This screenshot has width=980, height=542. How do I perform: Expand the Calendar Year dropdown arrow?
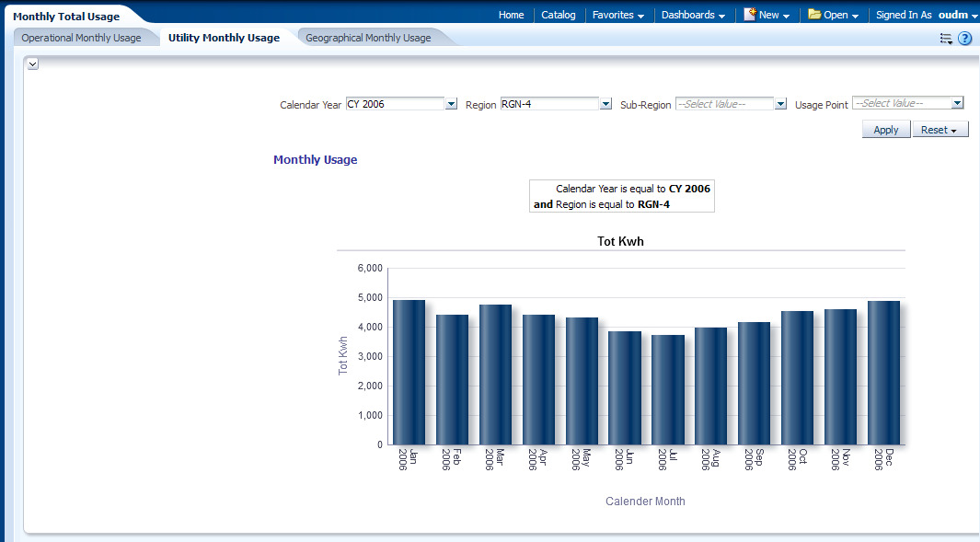[451, 104]
